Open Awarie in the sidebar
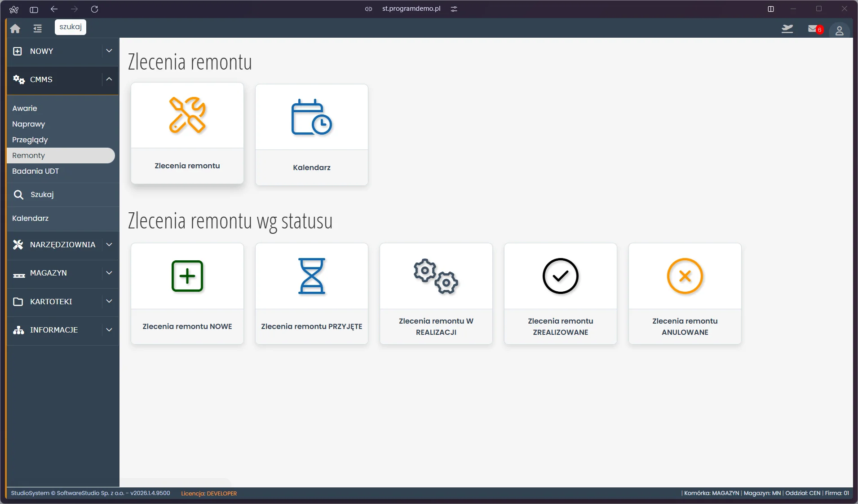The image size is (858, 504). (x=25, y=108)
